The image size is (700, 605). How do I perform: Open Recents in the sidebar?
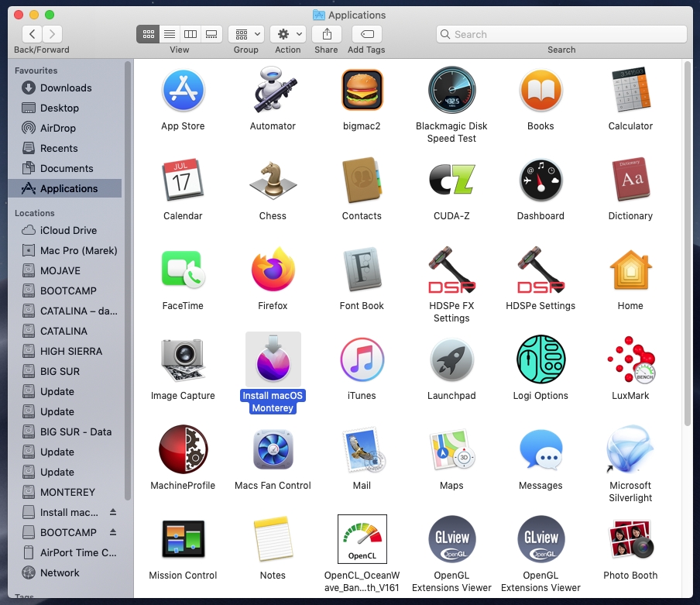[x=65, y=148]
